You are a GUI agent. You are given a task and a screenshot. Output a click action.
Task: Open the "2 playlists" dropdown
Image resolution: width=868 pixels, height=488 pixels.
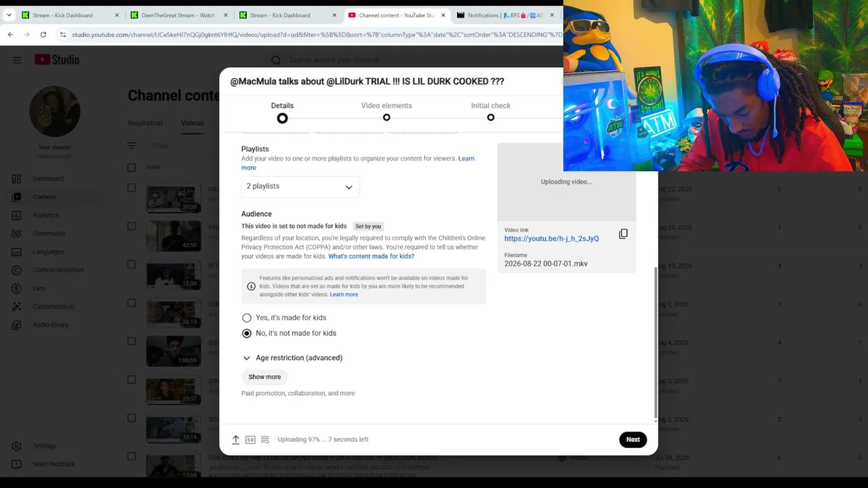300,186
